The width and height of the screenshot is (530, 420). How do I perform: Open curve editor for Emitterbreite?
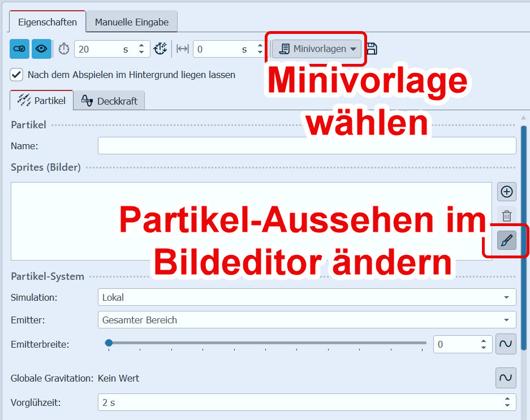506,344
